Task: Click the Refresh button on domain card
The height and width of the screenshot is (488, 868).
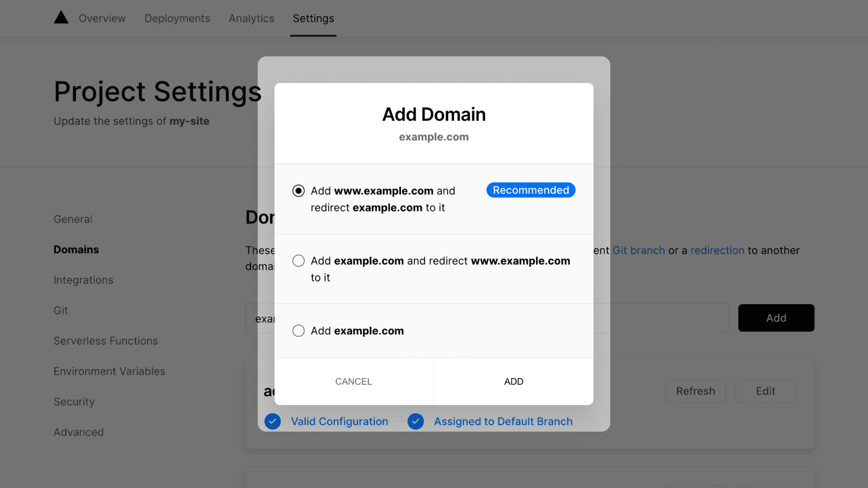Action: tap(695, 391)
